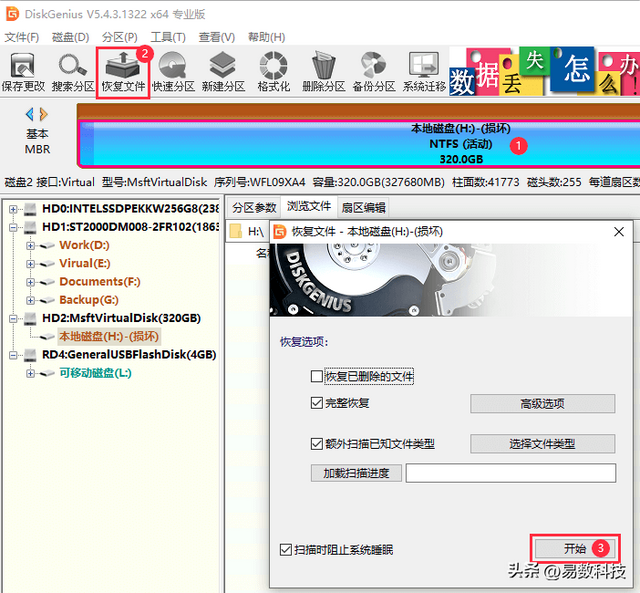This screenshot has width=640, height=593.
Task: Collapse the HD2 MsftVirtualDisk node
Action: click(13, 318)
